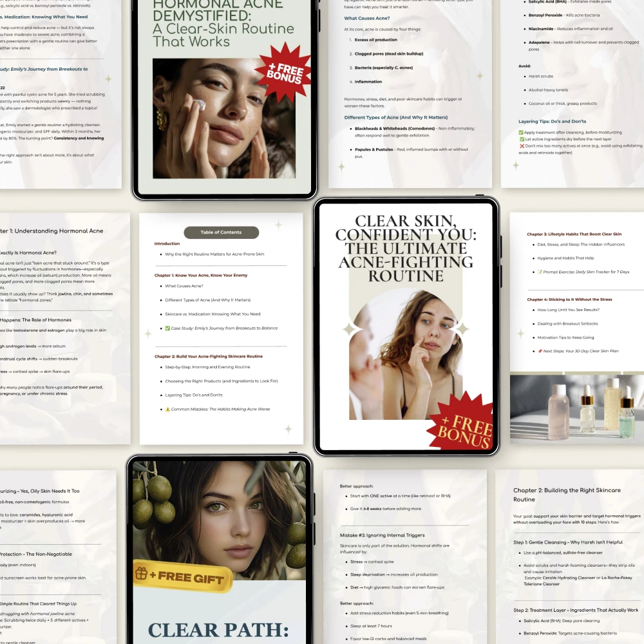
Task: Click the red FREE BONUS starburst on Hormonal Acne cover
Action: click(x=283, y=71)
